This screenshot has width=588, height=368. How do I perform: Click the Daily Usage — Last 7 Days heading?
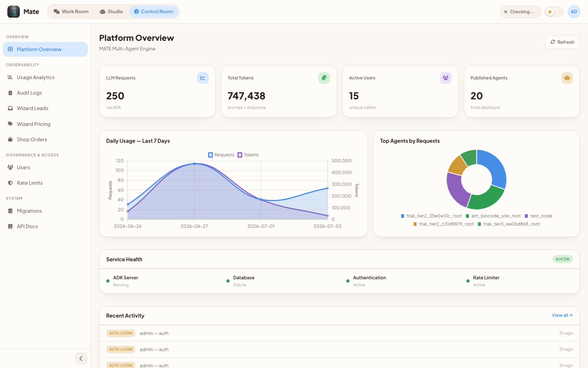tap(138, 141)
